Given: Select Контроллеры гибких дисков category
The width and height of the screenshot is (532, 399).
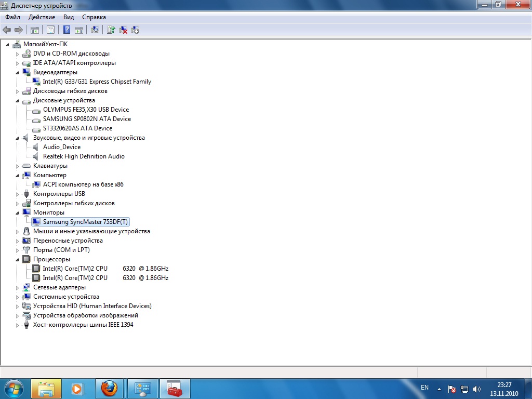Looking at the screenshot, I should click(74, 203).
